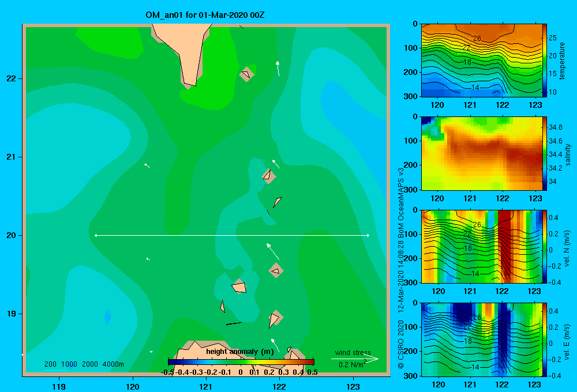Click the '200 1000 2000 4000m' depth contour legend

point(84,364)
